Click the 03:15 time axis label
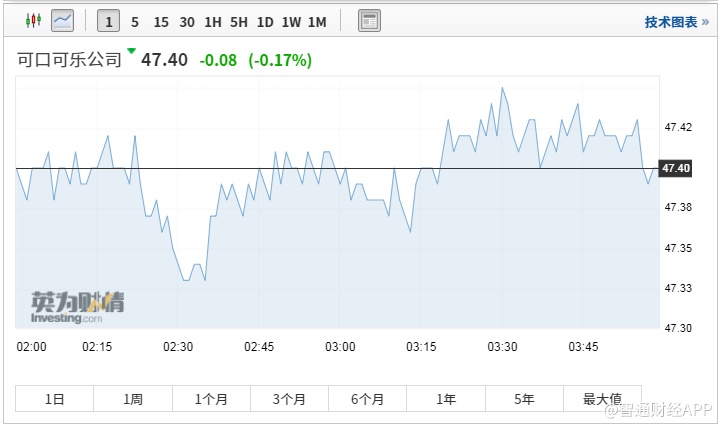 pos(421,347)
